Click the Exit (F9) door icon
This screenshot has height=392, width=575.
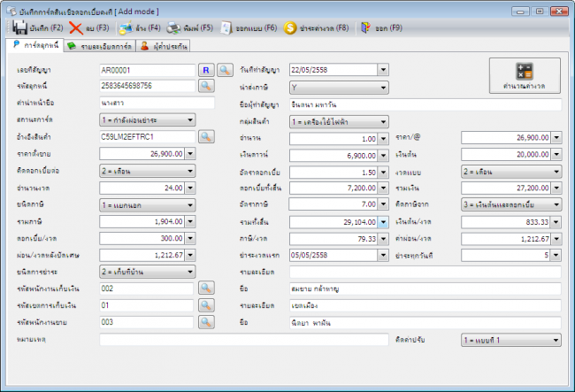pos(365,27)
